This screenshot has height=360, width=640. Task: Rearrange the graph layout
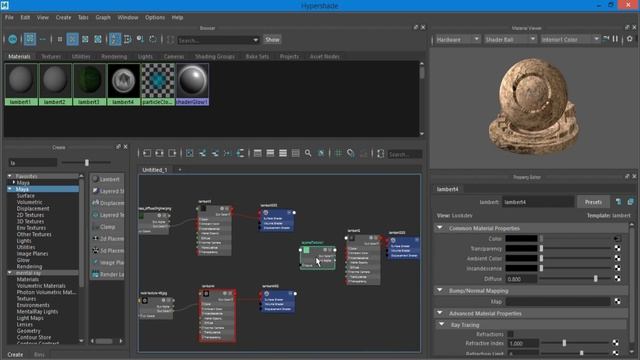[227, 153]
